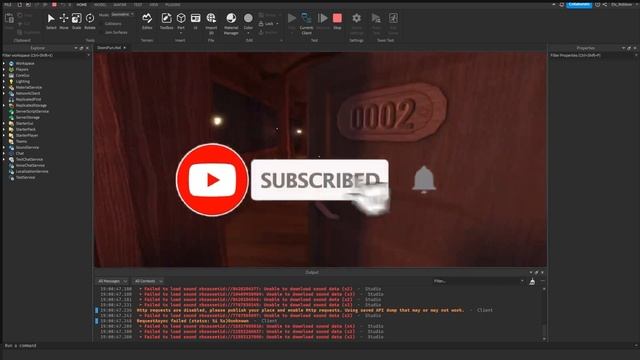640x360 pixels.
Task: Switch the Current Client view icon
Action: [306, 18]
